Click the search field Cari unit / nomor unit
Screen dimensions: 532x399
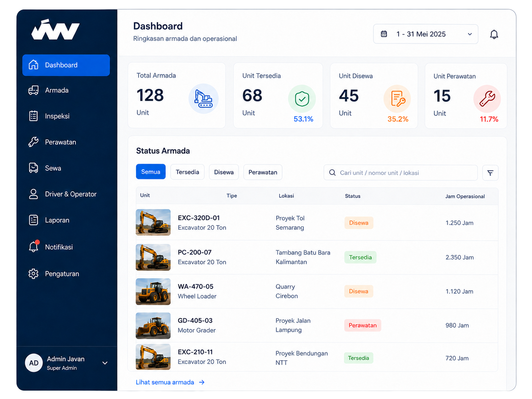[x=400, y=173]
